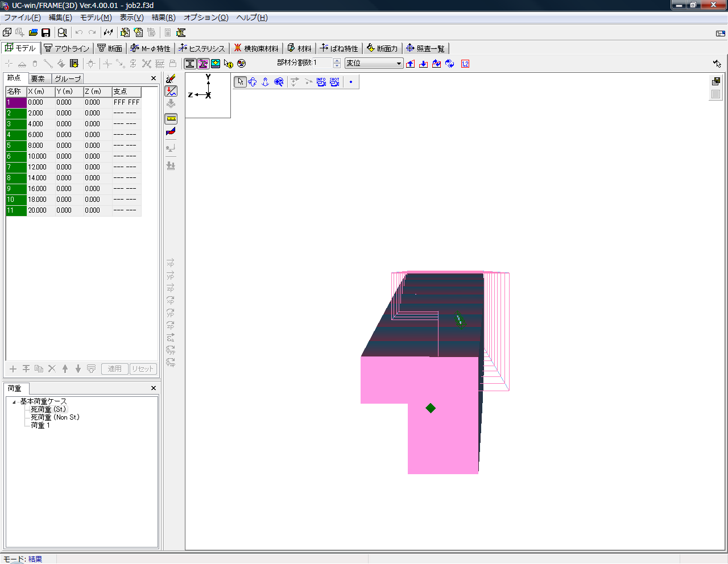Toggle the I-beam section display button
This screenshot has width=728, height=564.
(190, 64)
